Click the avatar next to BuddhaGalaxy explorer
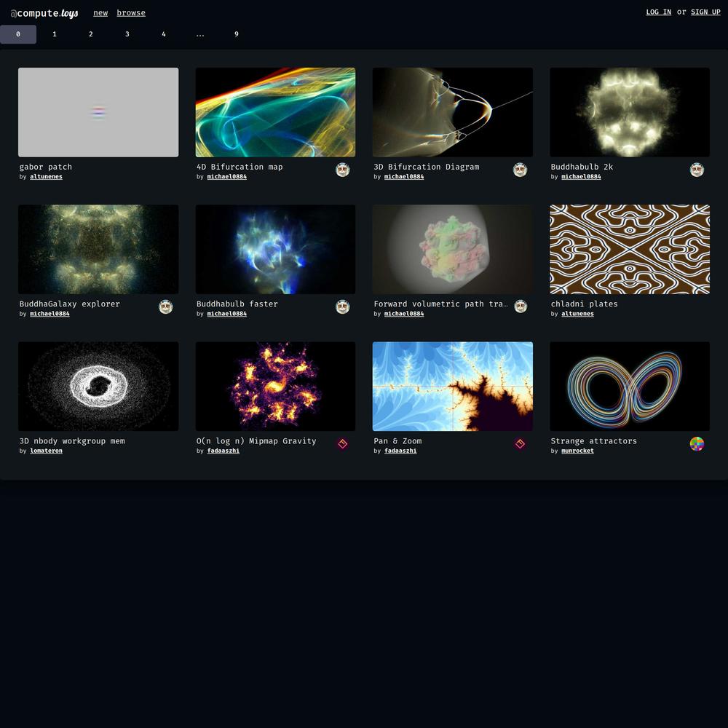 (x=166, y=307)
